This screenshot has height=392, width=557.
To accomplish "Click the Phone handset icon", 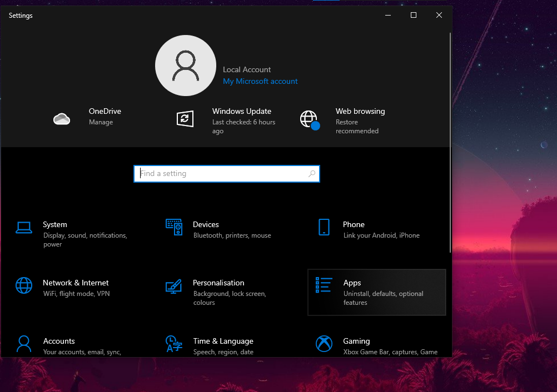I will [324, 227].
